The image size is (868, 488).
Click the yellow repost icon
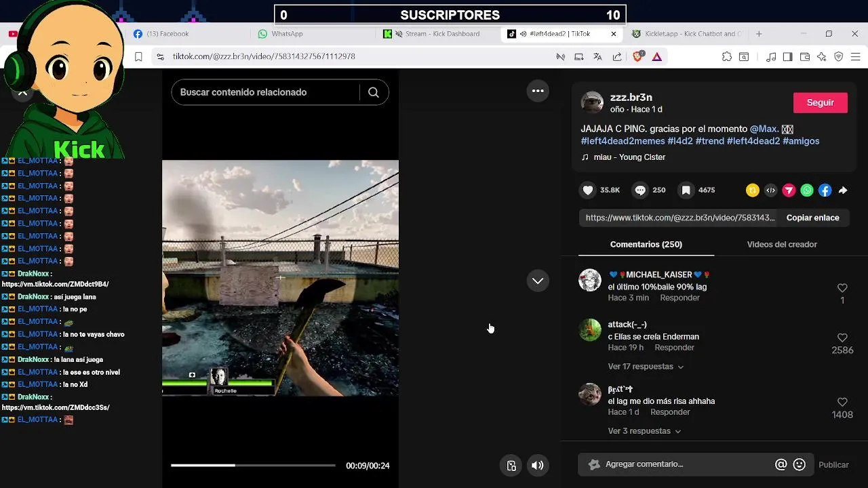[x=753, y=190]
